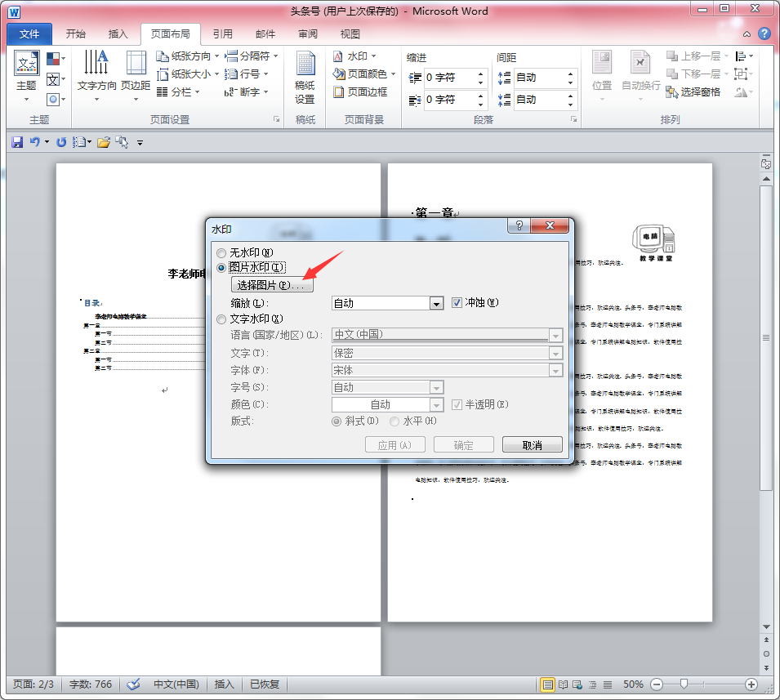Uncheck the 冲蚀 washout checkbox

point(457,303)
